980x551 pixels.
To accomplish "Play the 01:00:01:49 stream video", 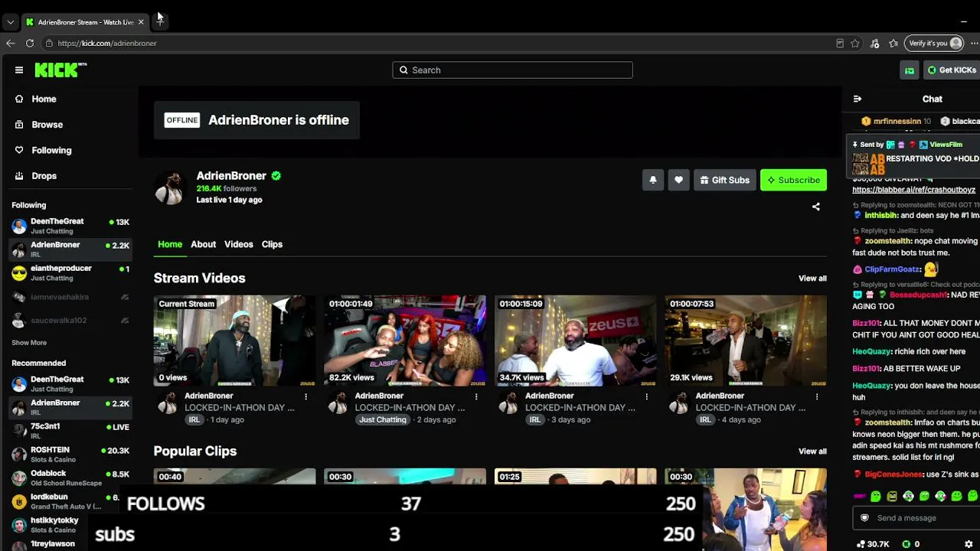I will point(405,341).
